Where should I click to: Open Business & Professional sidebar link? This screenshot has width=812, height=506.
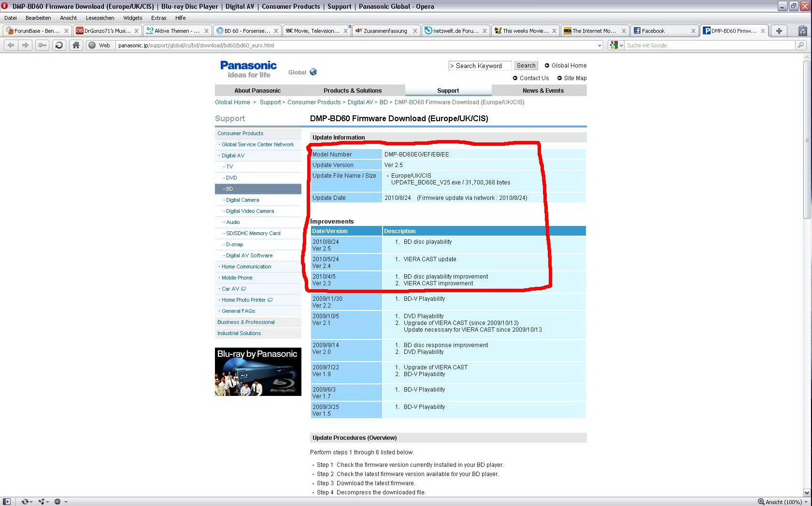pyautogui.click(x=246, y=322)
